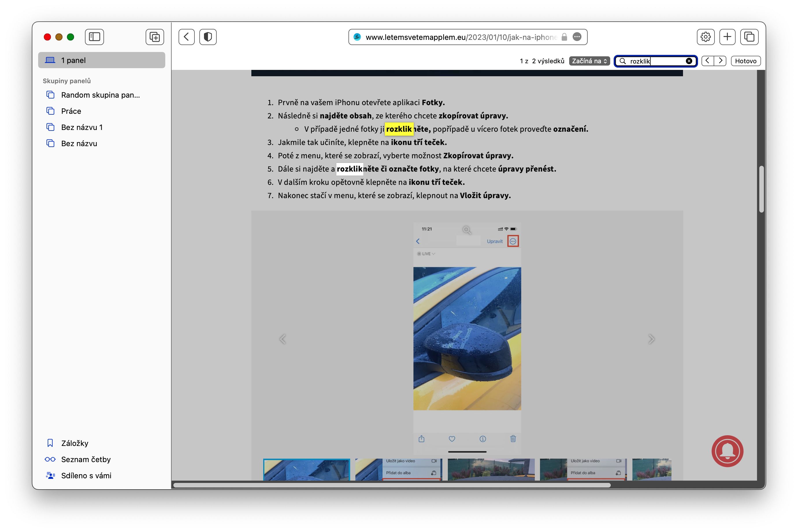Image resolution: width=798 pixels, height=532 pixels.
Task: Go back with the back arrow
Action: pos(186,37)
